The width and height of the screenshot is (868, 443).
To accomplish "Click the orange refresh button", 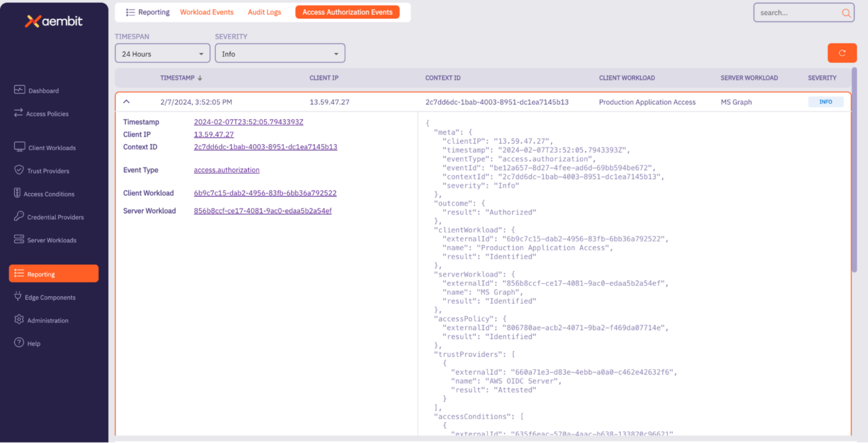I will [x=842, y=53].
